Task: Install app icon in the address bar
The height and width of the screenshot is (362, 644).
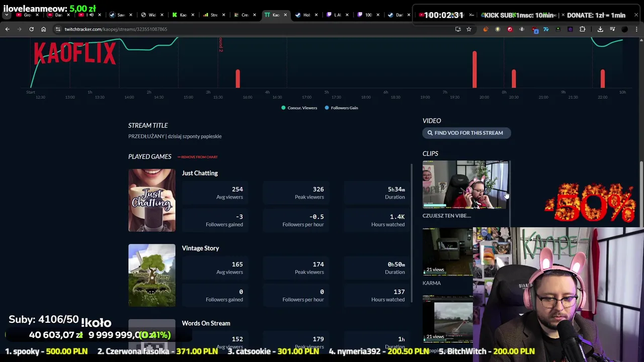Action: coord(458,29)
